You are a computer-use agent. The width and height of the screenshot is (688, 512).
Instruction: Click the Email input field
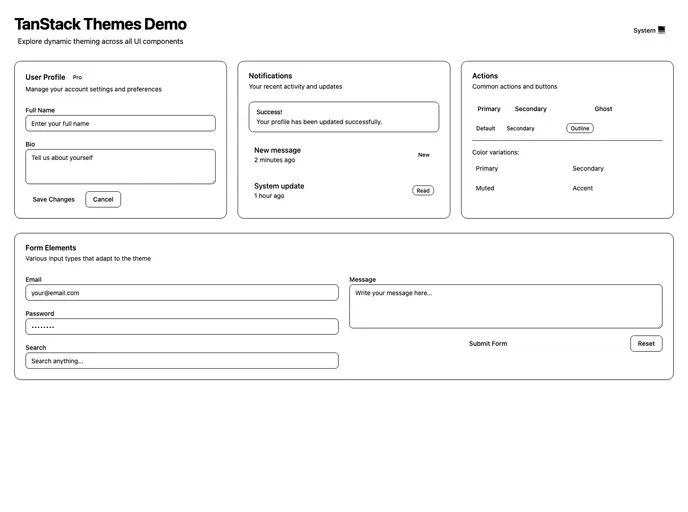coord(182,293)
